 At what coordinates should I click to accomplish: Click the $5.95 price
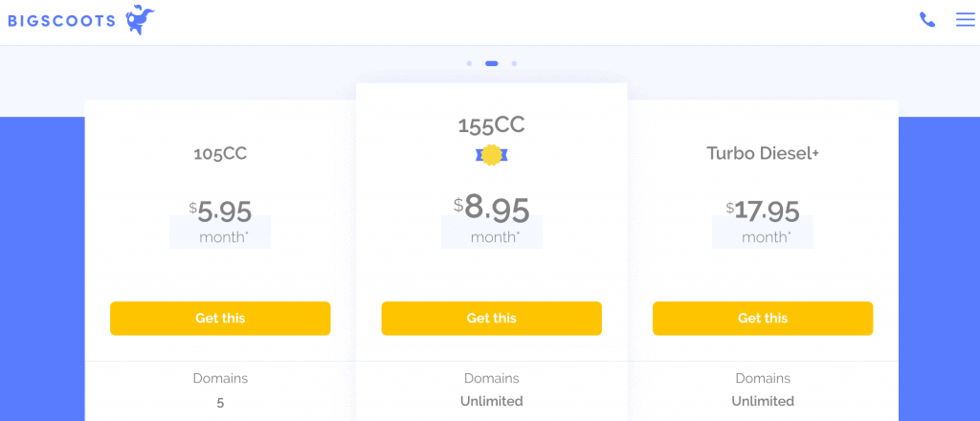pyautogui.click(x=220, y=212)
